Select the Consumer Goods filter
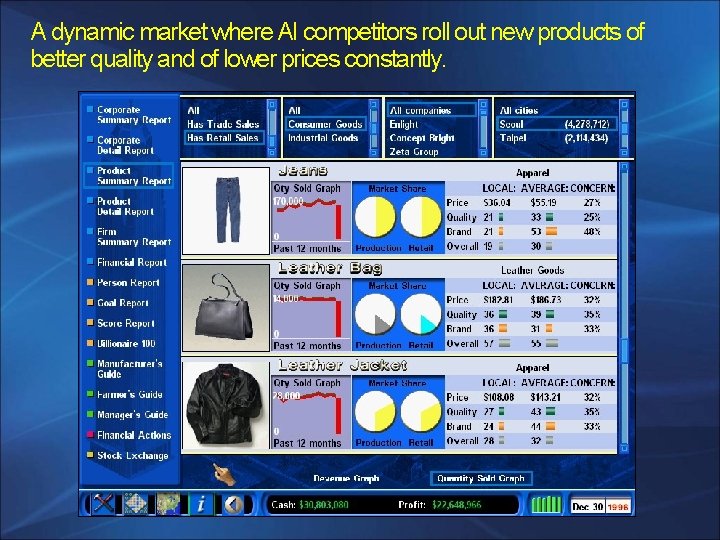This screenshot has height=540, width=720. [x=325, y=124]
